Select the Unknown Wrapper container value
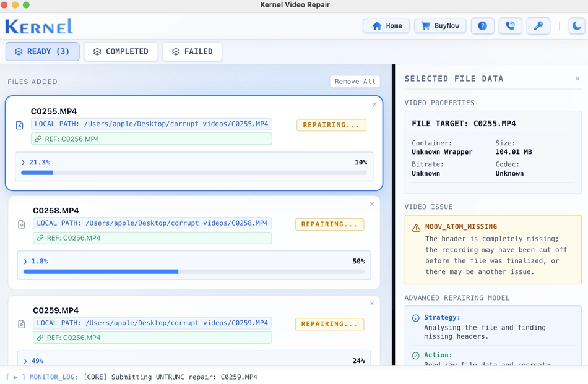588x384 pixels. pos(442,151)
